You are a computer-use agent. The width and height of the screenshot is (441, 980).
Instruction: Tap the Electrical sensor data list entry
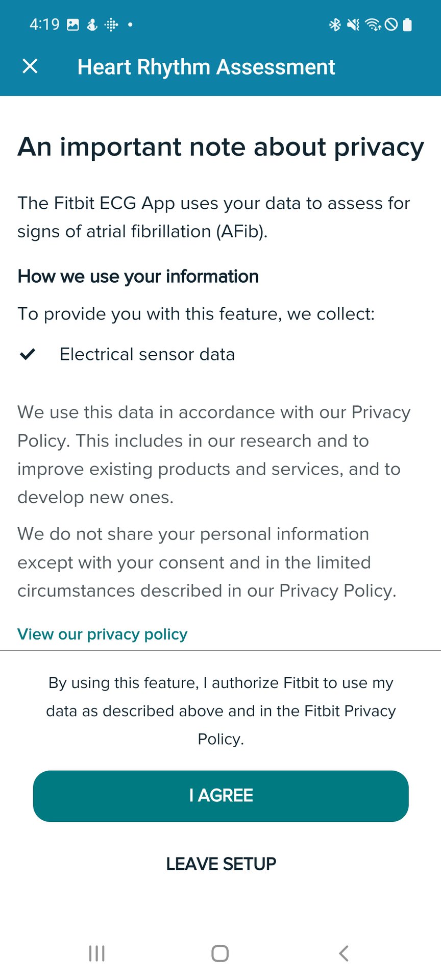tap(147, 354)
